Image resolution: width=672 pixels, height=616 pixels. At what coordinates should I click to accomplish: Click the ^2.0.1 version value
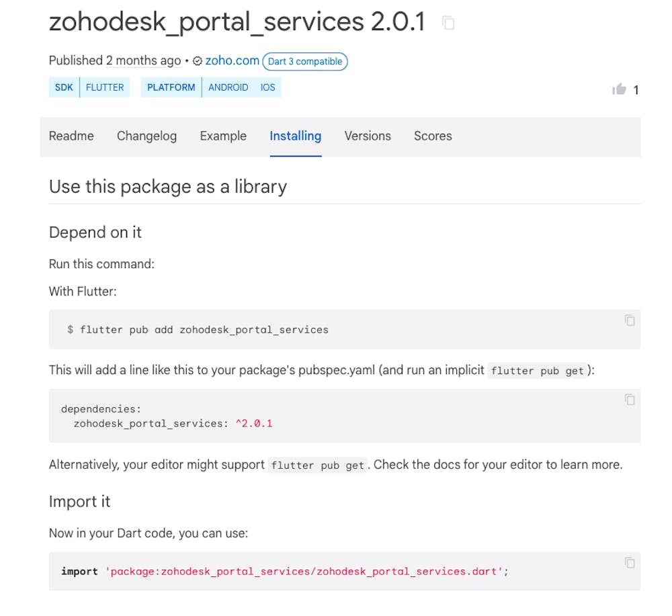pyautogui.click(x=254, y=424)
